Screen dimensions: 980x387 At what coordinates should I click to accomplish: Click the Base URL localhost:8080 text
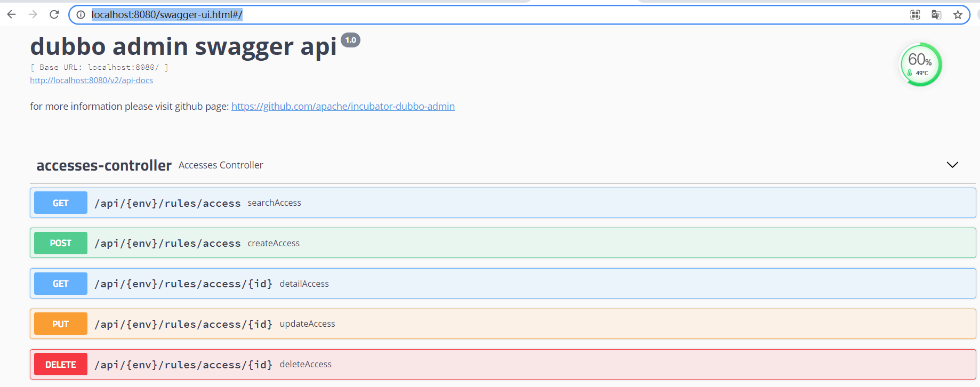pos(99,67)
